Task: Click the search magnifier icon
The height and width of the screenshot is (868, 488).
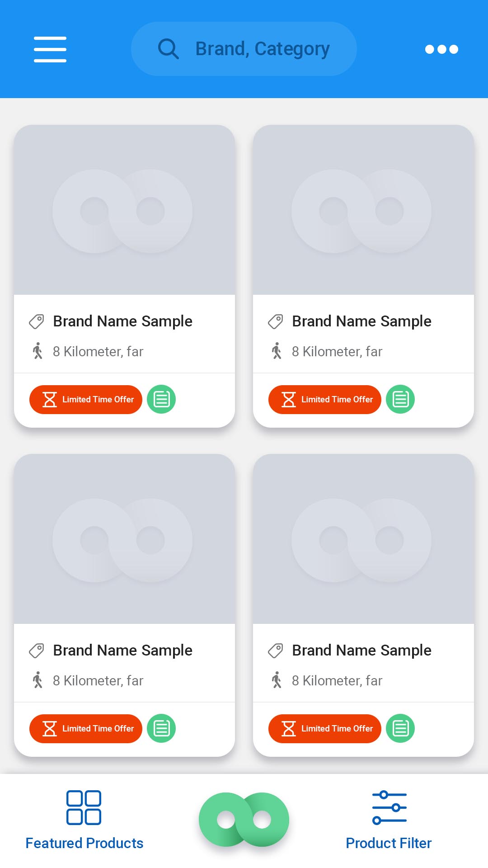Action: click(x=168, y=49)
